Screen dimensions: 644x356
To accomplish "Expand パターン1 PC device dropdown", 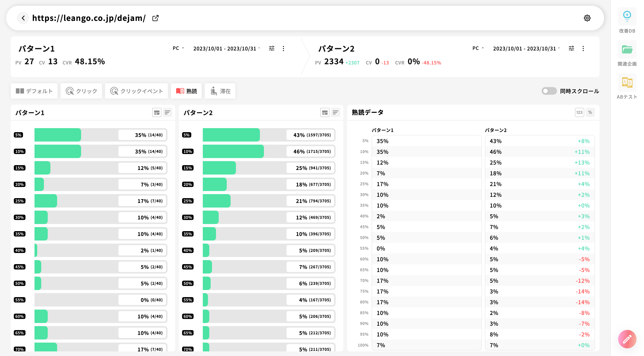I will [x=178, y=48].
